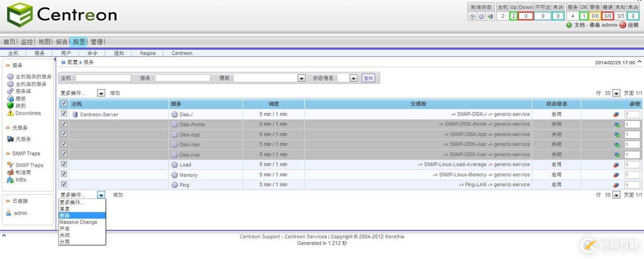Click the gear icon beside Memory
This screenshot has height=259, width=644.
coord(174,175)
